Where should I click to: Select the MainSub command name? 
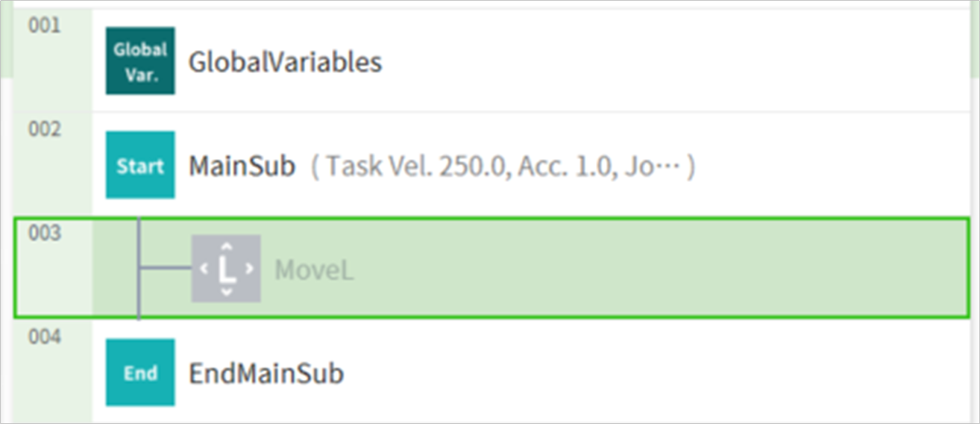tap(242, 166)
